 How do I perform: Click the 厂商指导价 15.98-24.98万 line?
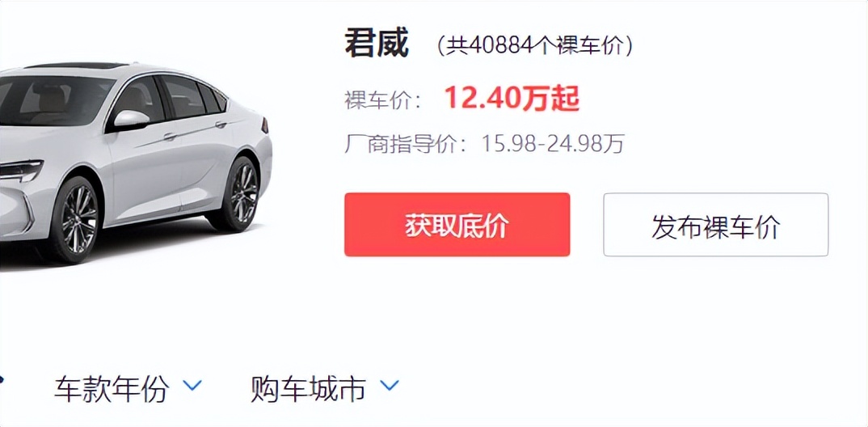click(x=484, y=144)
